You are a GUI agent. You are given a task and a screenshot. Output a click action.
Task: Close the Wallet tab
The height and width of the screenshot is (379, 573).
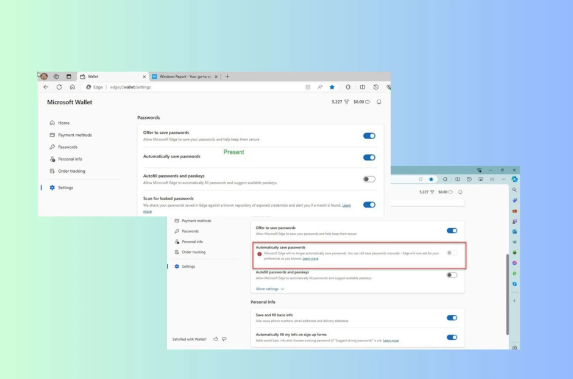[144, 76]
